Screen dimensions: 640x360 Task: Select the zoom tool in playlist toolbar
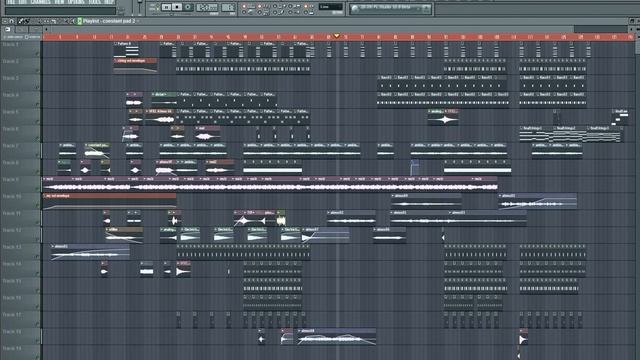point(67,21)
